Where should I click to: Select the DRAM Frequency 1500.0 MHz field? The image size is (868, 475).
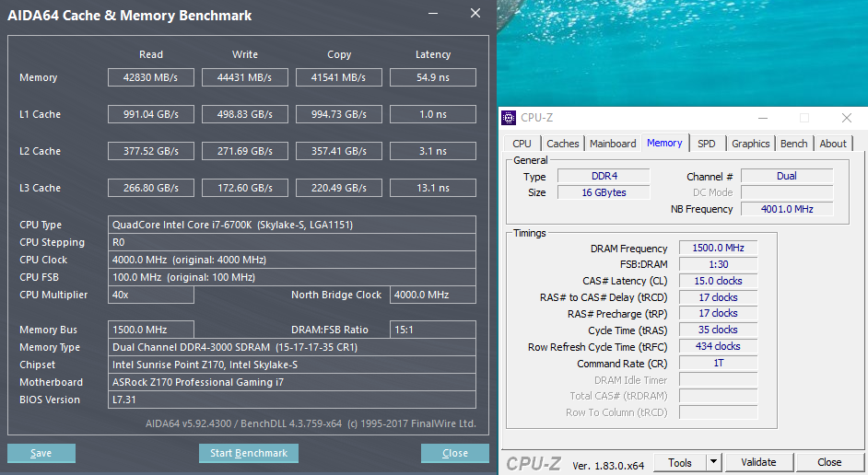click(x=719, y=249)
